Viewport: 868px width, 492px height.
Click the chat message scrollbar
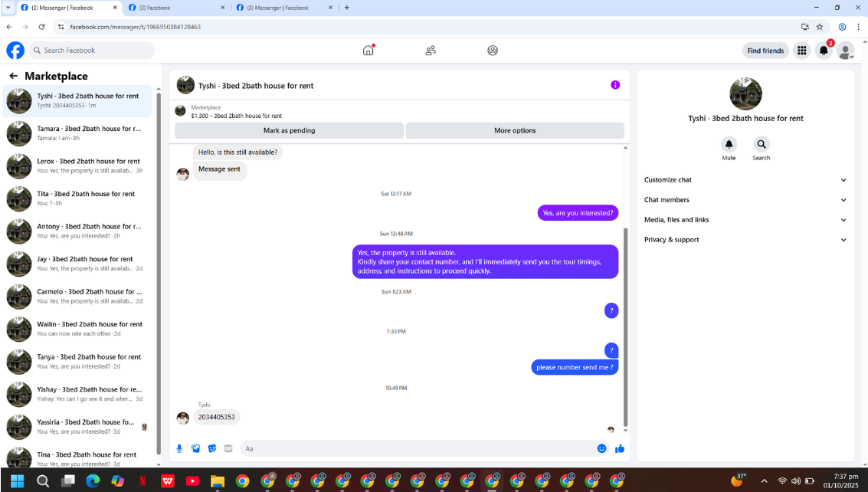coord(626,327)
